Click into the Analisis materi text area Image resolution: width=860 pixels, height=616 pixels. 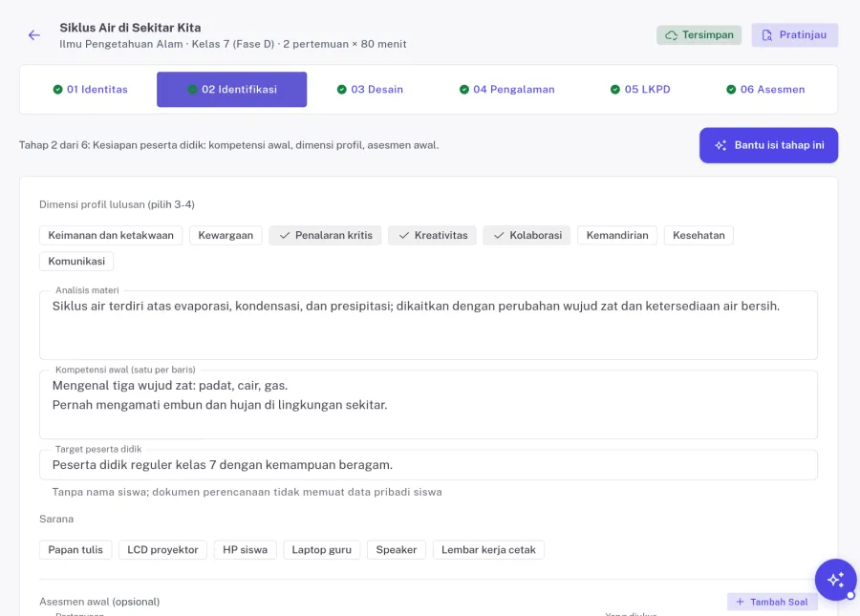point(428,325)
